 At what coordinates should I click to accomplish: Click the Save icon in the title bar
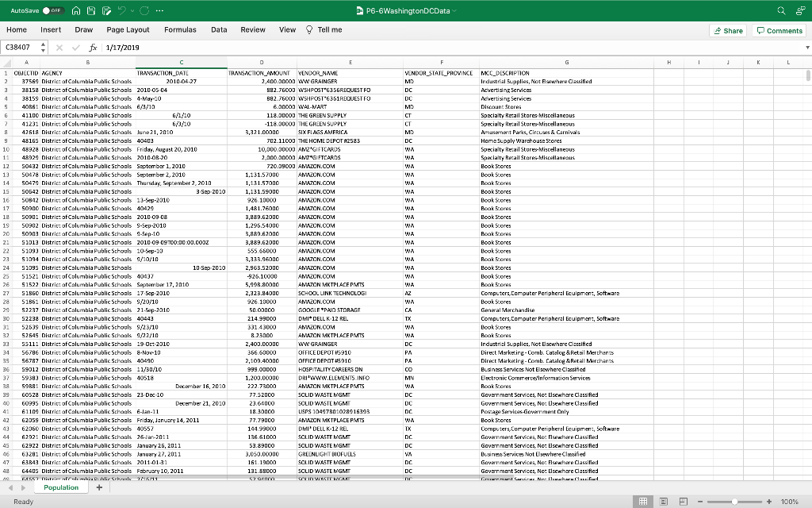tap(90, 11)
